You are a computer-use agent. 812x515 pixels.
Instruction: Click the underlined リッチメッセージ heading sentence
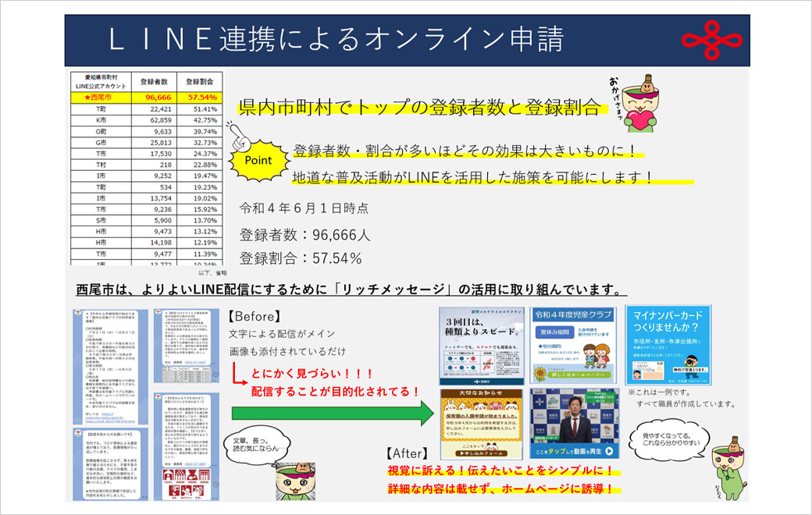(351, 289)
